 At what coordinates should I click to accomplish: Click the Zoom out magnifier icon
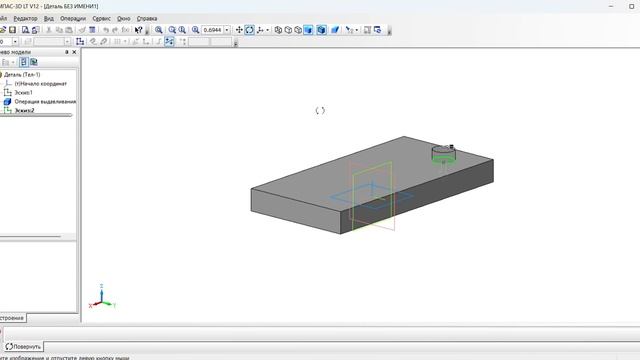(182, 30)
